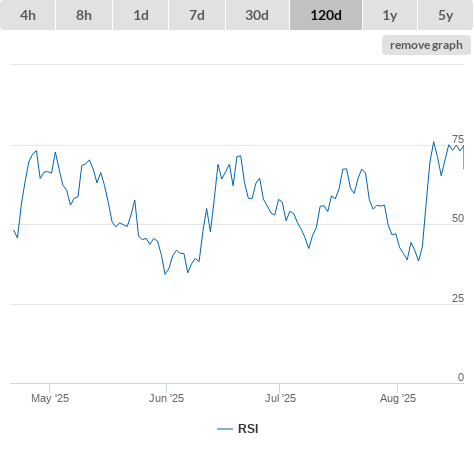This screenshot has width=474, height=455.
Task: Toggle the RSI series legend entry
Action: coord(238,429)
